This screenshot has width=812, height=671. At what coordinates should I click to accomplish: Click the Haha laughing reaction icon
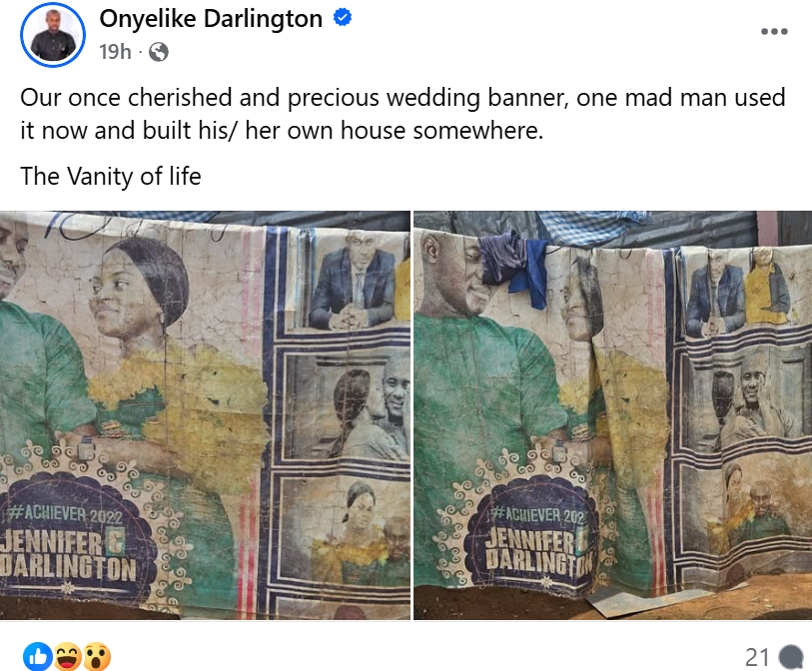[x=68, y=656]
